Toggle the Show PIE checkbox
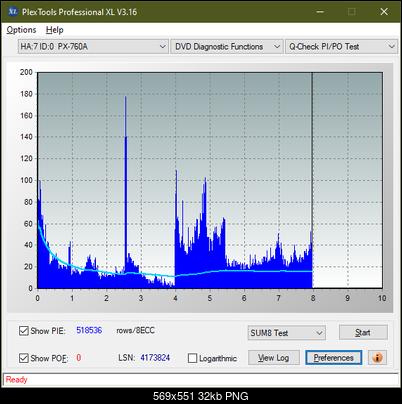 pos(23,331)
